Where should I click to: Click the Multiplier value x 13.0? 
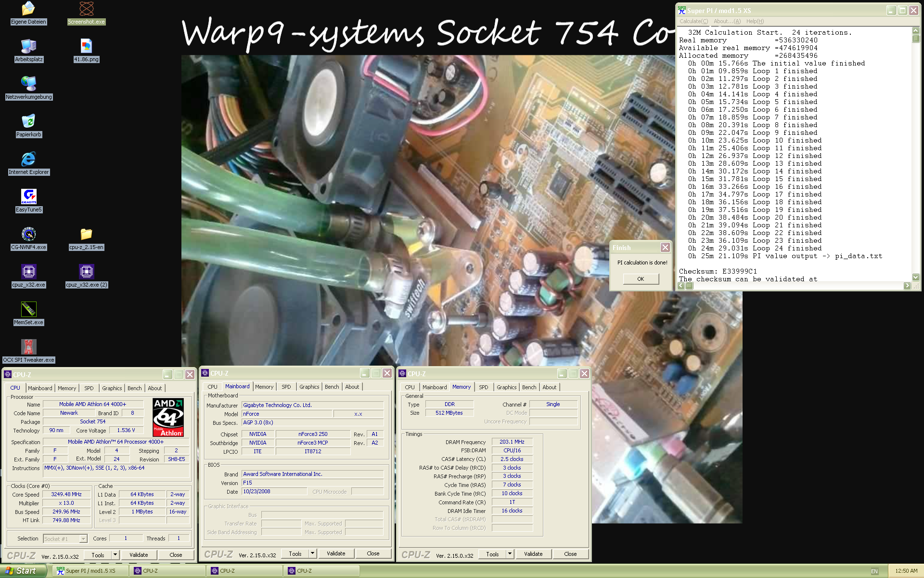click(x=66, y=503)
